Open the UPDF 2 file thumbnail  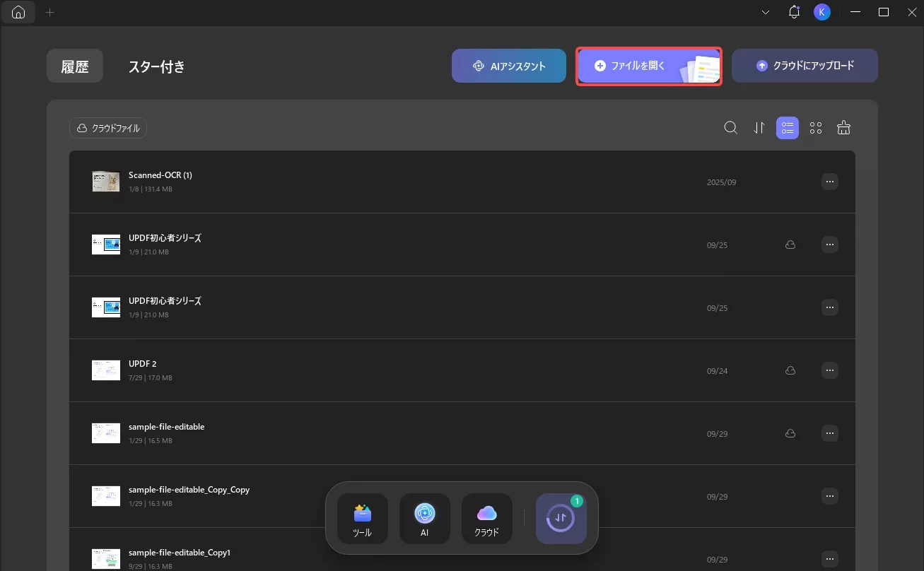(106, 370)
